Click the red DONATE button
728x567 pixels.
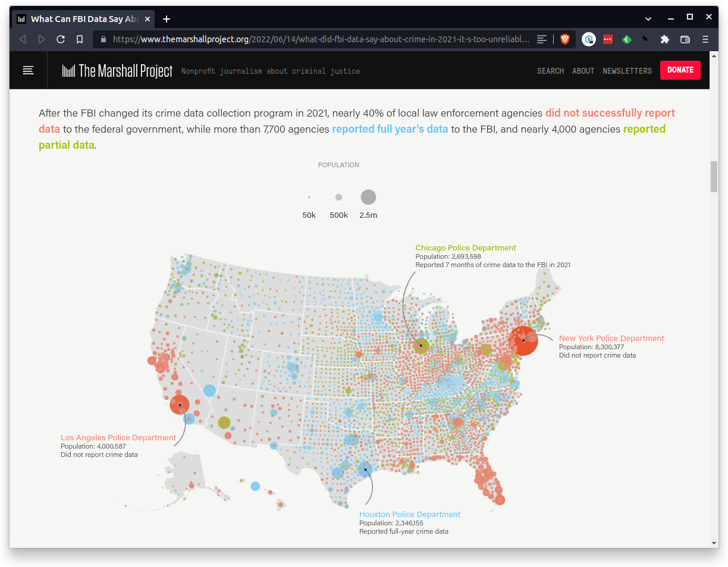click(680, 70)
